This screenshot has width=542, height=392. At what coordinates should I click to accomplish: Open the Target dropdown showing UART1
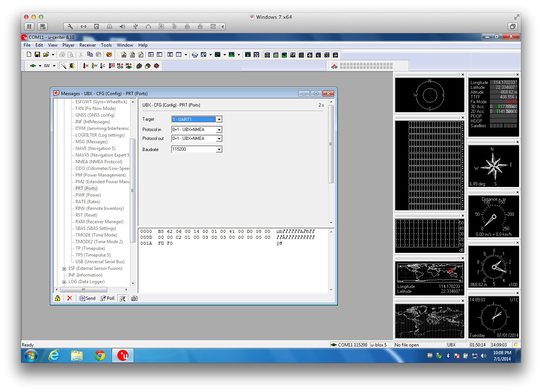point(219,119)
